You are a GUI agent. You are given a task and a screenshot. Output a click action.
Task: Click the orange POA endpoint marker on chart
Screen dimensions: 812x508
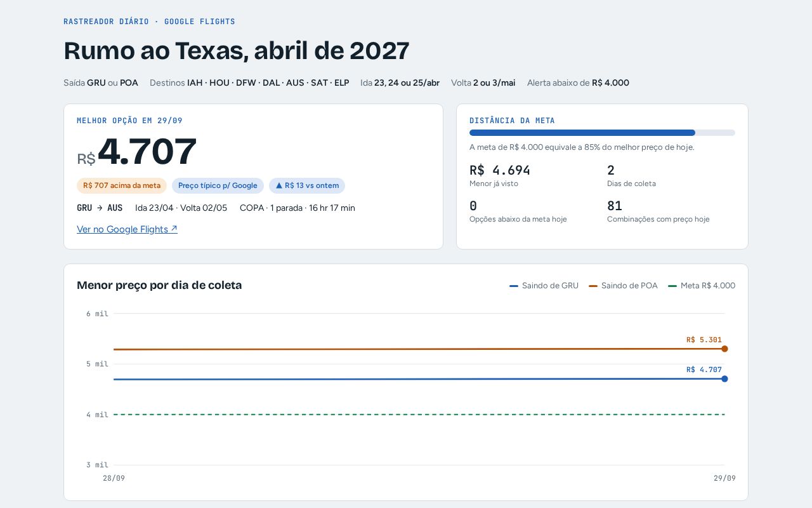(724, 349)
